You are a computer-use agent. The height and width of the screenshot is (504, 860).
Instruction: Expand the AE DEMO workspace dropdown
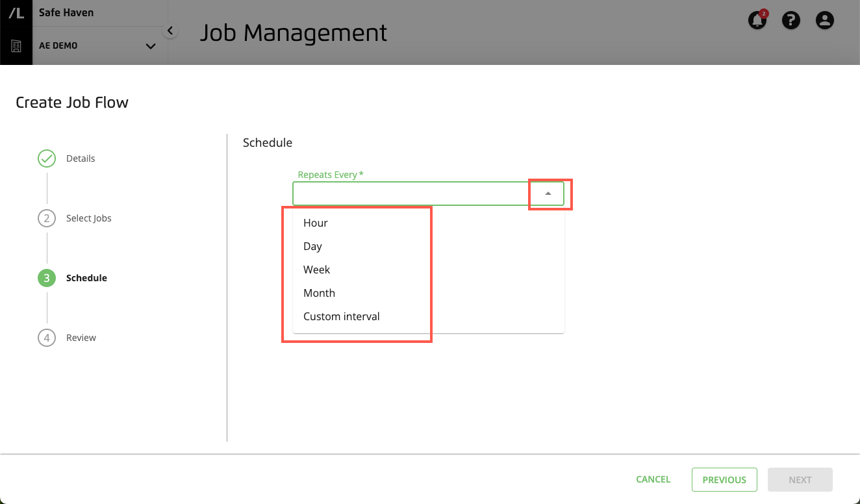coord(151,46)
